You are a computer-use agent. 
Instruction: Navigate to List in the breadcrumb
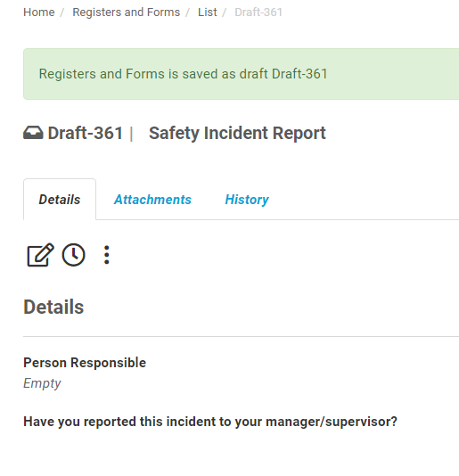(208, 12)
